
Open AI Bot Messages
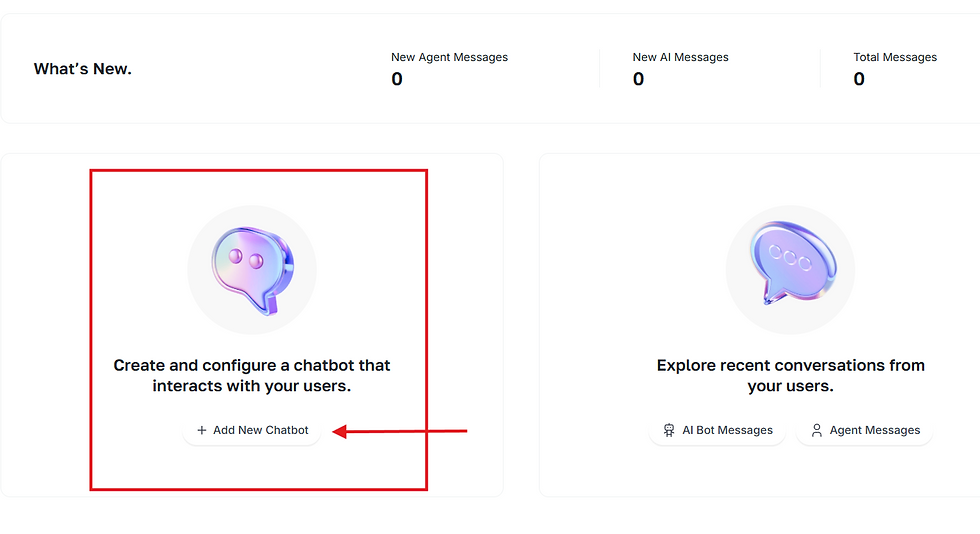718,430
